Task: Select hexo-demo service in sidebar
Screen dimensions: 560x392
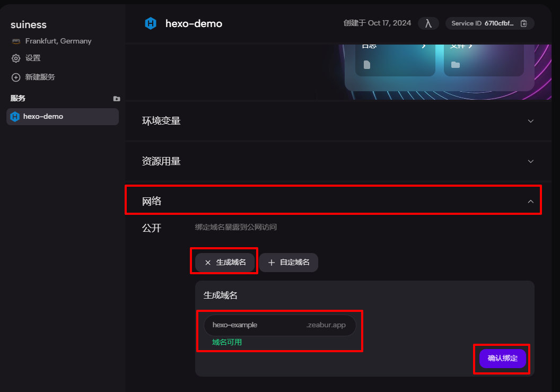Action: [x=63, y=117]
